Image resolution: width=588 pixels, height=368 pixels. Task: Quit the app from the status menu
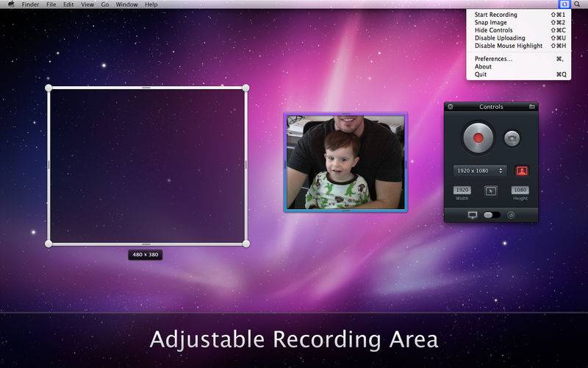tap(519, 74)
